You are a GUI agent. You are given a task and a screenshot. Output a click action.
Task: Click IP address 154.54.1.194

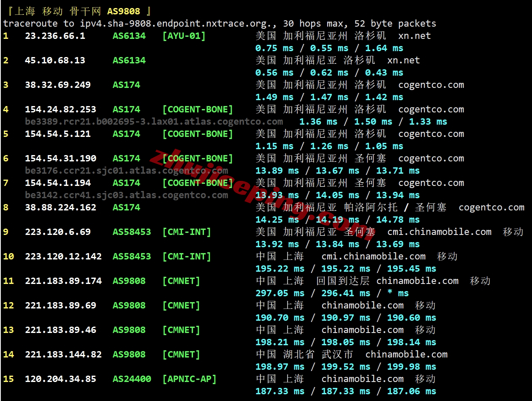[x=58, y=183]
